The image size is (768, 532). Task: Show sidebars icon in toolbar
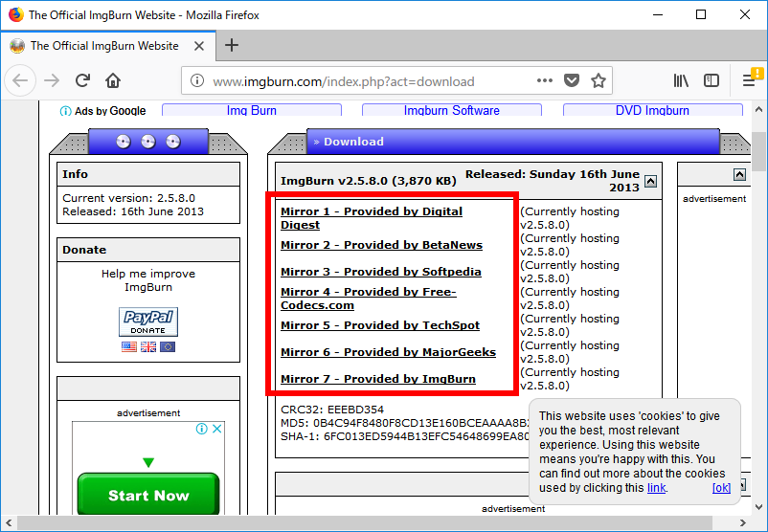(712, 80)
